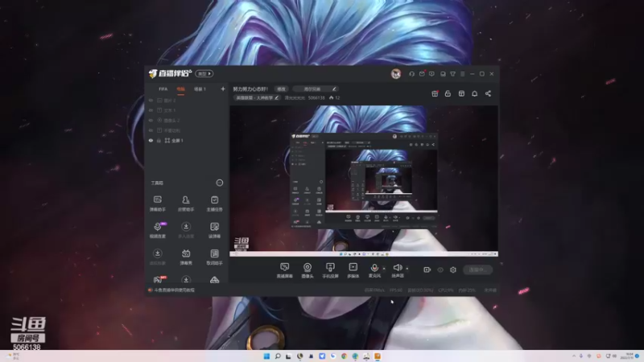Image resolution: width=644 pixels, height=362 pixels.
Task: Expand microphone options arrow
Action: [384, 269]
